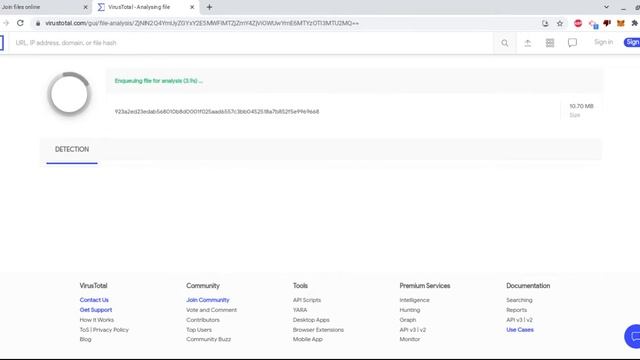Open Intelligence link
Image resolution: width=640 pixels, height=360 pixels.
(414, 300)
